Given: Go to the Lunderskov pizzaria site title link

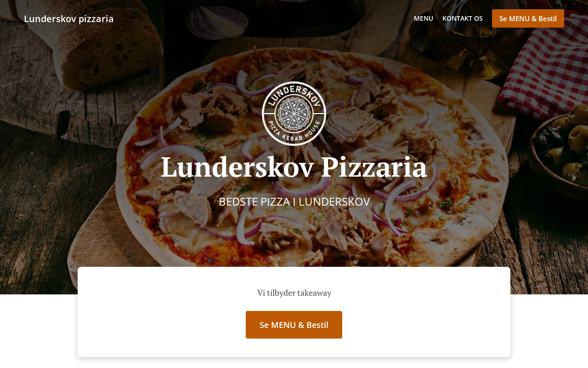Looking at the screenshot, I should [69, 19].
